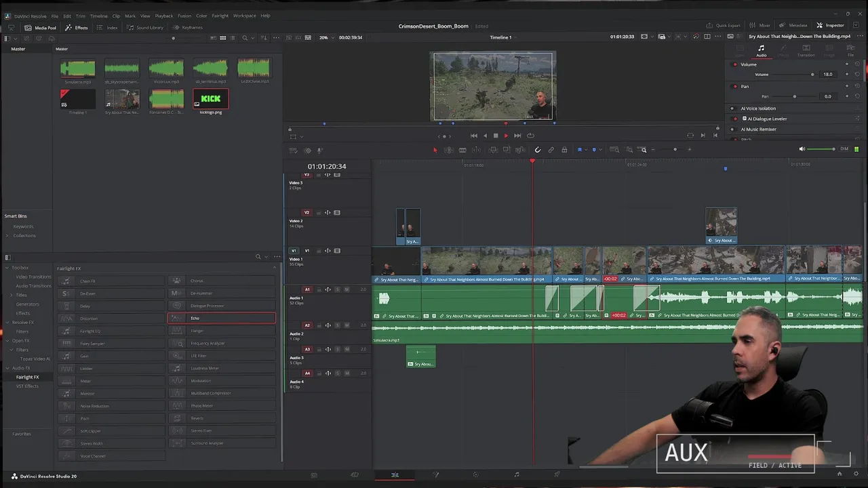Open the Sound Library panel
The height and width of the screenshot is (488, 868).
(144, 28)
